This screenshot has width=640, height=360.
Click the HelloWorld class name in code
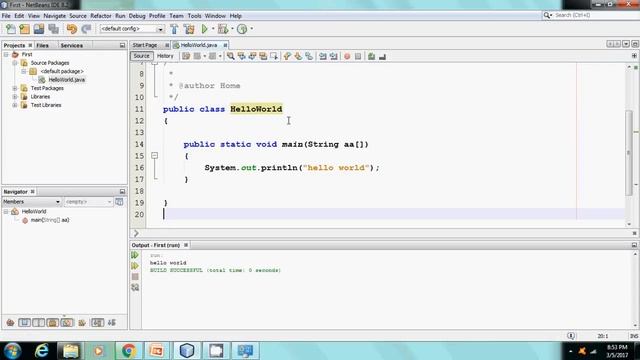(256, 109)
